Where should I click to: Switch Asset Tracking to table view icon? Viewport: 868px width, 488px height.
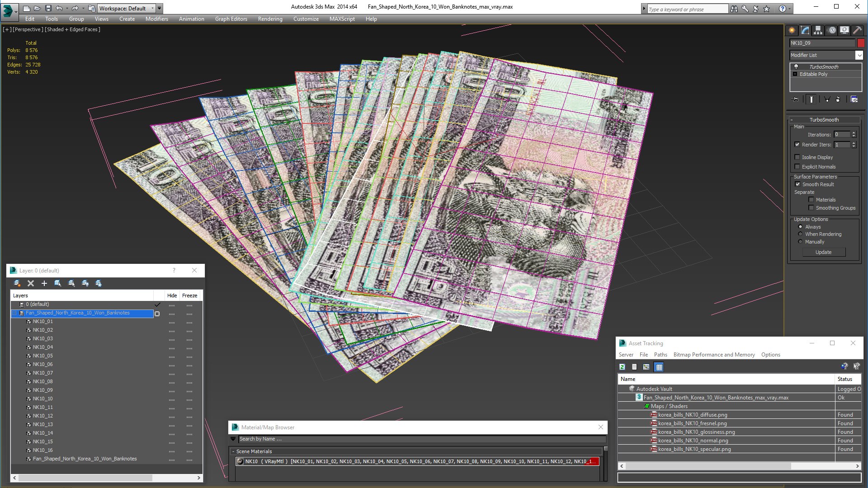pos(659,367)
